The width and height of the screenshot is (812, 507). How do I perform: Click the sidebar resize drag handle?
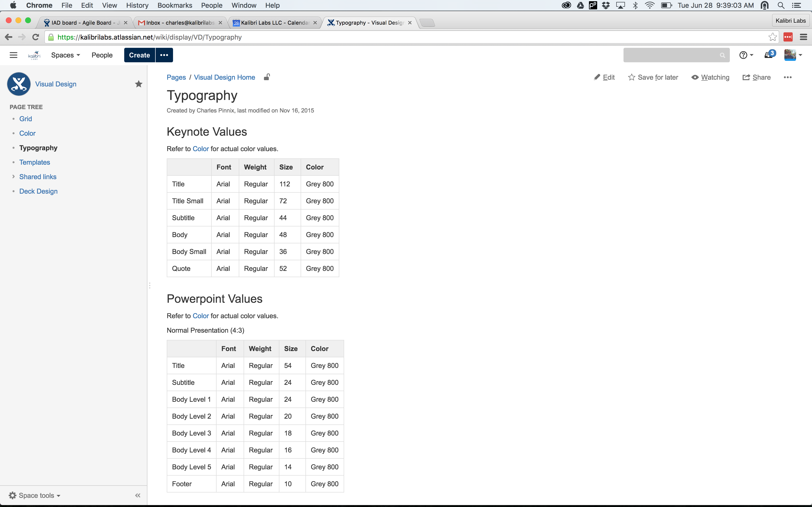149,285
